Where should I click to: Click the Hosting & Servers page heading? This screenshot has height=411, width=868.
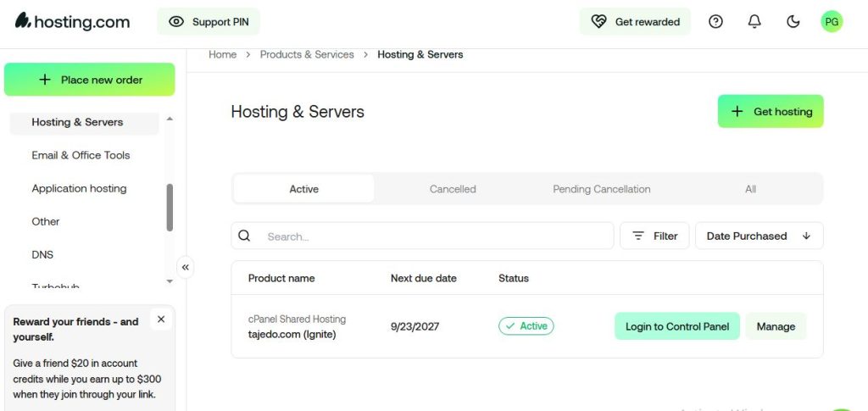[x=298, y=112]
